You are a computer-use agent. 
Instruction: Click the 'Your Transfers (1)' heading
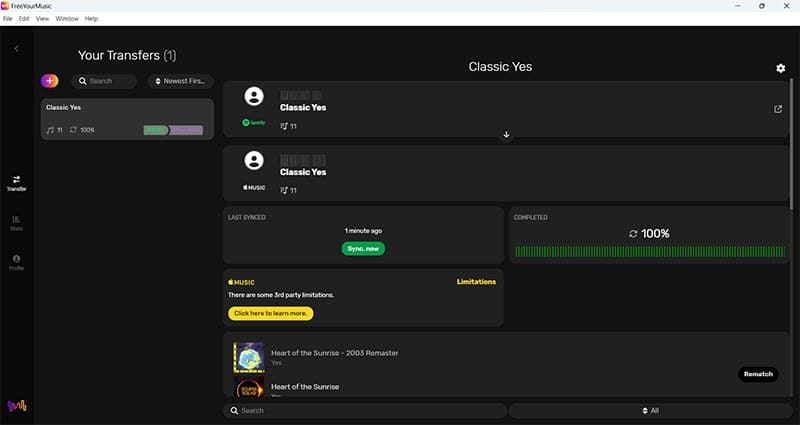click(127, 55)
